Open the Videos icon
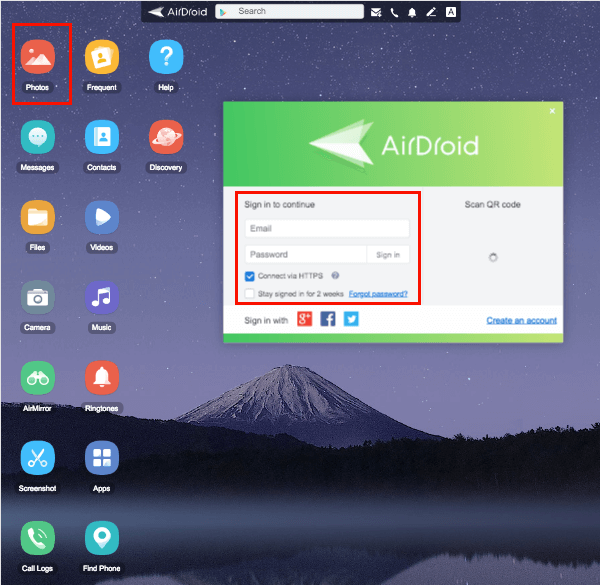 102,217
